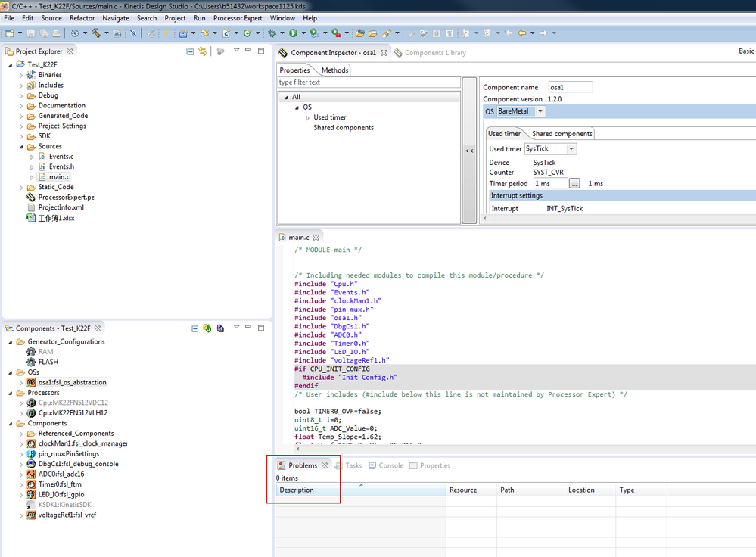Click the Build hammer icon in toolbar
The width and height of the screenshot is (756, 557).
point(95,33)
